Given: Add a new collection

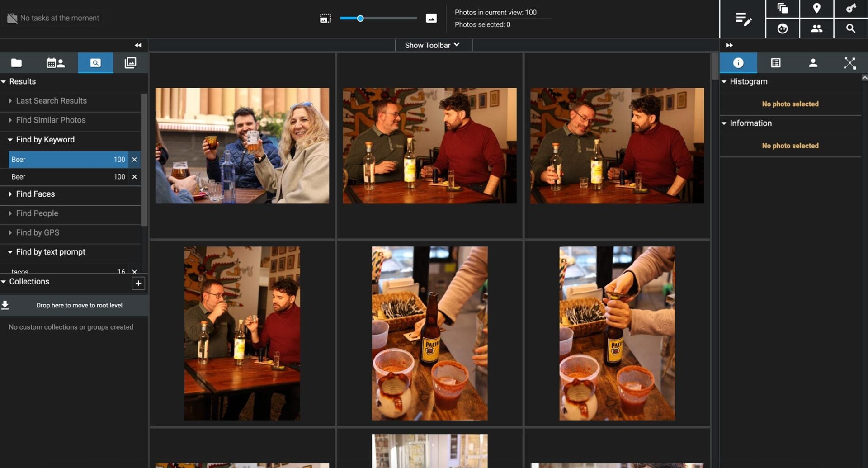Looking at the screenshot, I should pyautogui.click(x=138, y=283).
